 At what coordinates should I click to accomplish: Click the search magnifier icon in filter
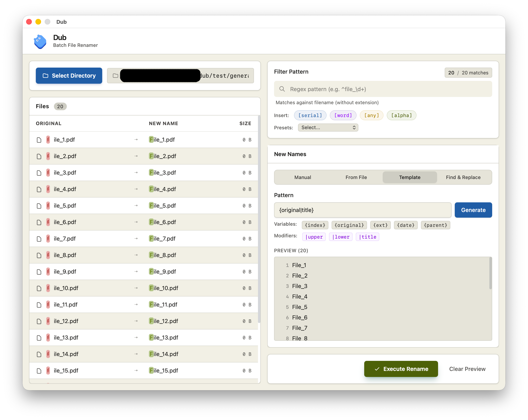coord(282,89)
